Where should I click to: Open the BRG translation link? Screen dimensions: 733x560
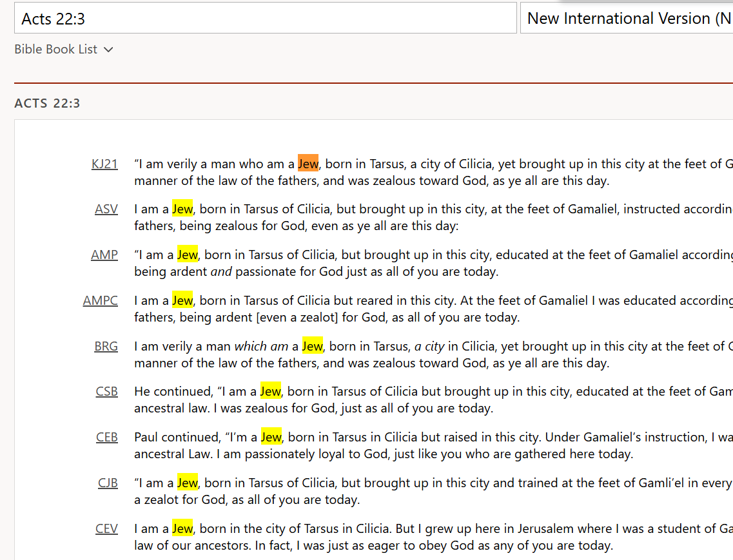(x=106, y=347)
